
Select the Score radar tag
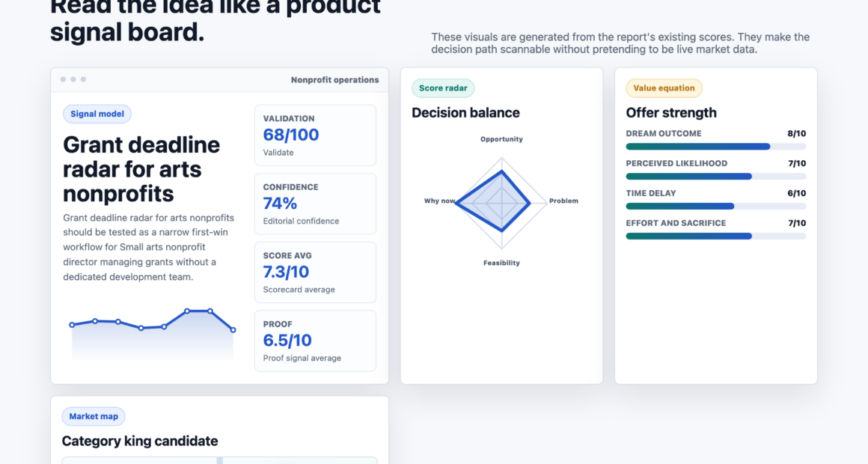443,88
